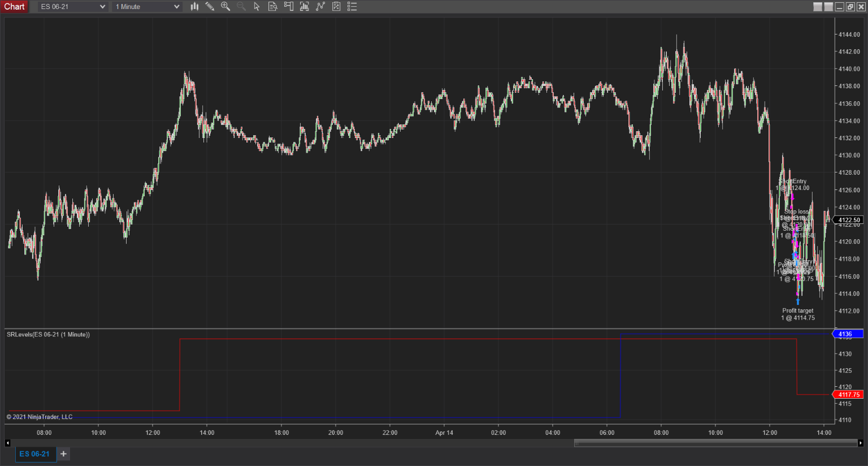Add a new chart tab with plus
This screenshot has width=868, height=466.
click(63, 454)
